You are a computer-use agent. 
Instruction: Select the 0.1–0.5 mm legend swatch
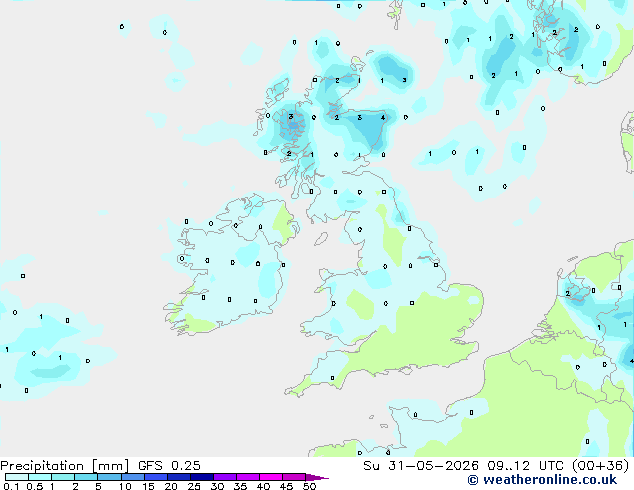click(x=17, y=477)
